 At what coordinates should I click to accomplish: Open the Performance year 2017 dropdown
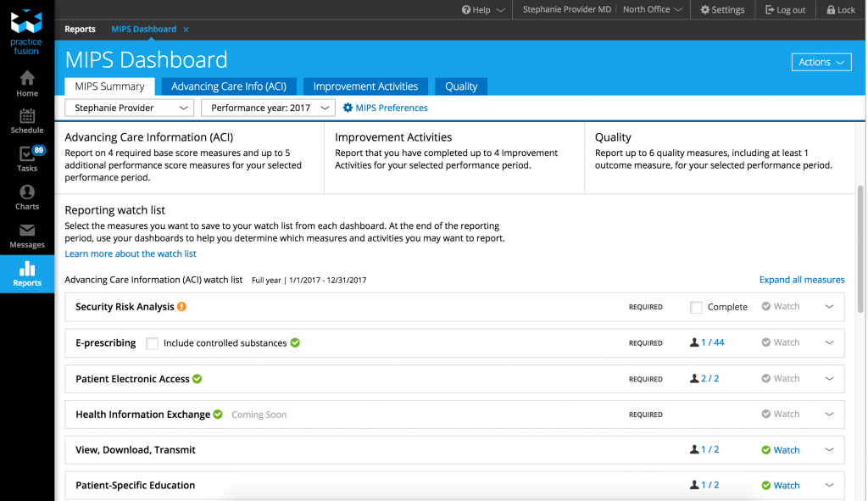pos(268,109)
